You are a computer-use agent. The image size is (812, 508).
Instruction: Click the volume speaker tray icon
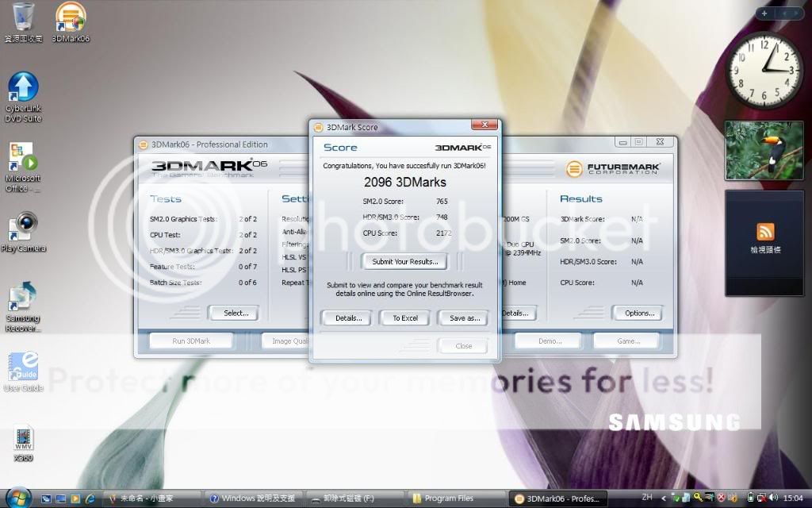pos(774,498)
